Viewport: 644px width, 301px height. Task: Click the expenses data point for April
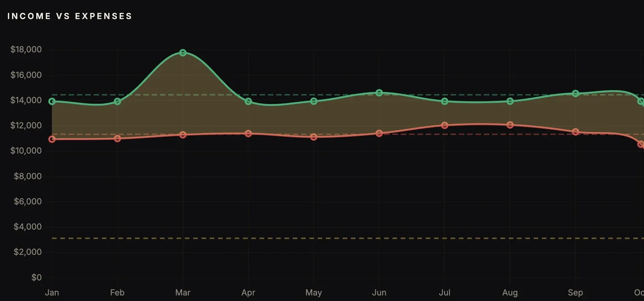coord(248,133)
